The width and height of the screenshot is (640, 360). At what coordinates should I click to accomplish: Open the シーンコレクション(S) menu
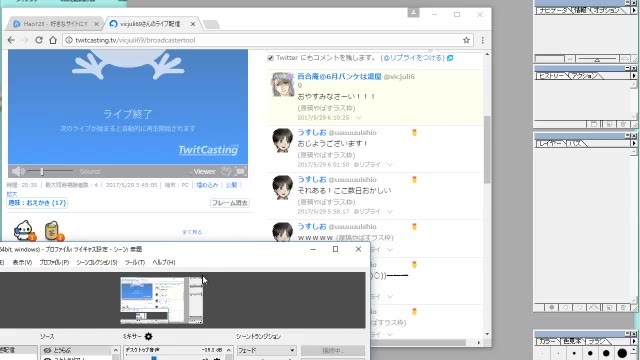click(97, 262)
